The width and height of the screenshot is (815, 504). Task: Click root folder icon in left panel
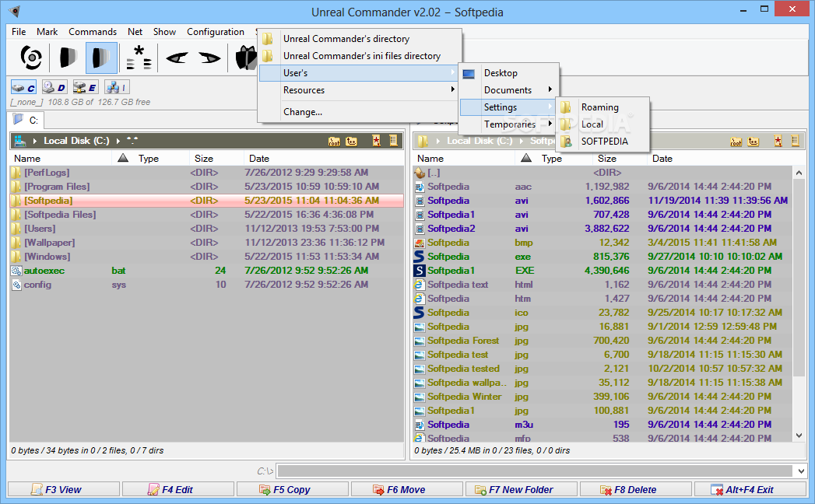(x=334, y=141)
